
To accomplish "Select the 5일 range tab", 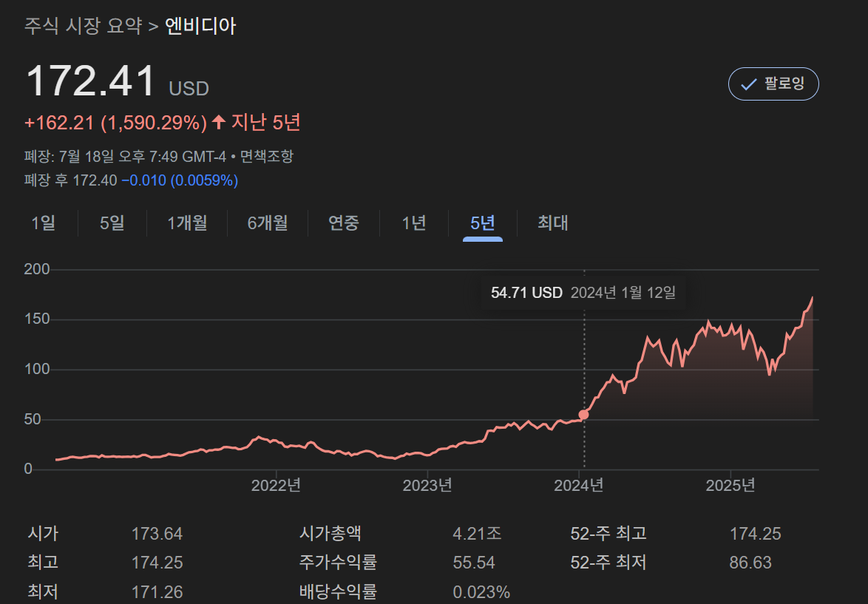I will click(x=112, y=223).
